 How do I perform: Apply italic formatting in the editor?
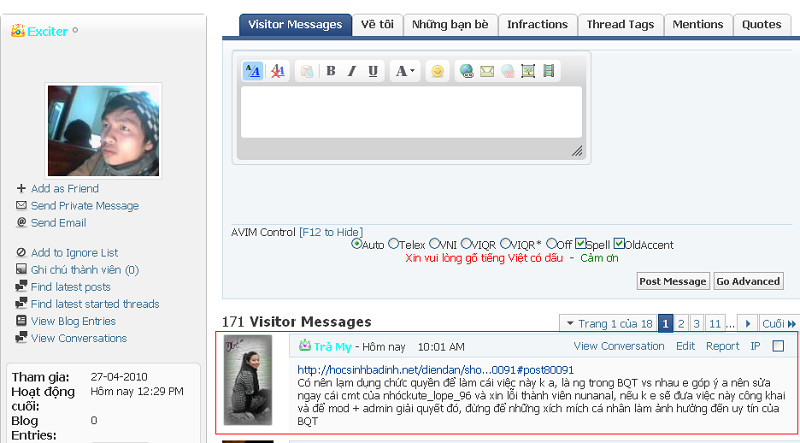(352, 71)
